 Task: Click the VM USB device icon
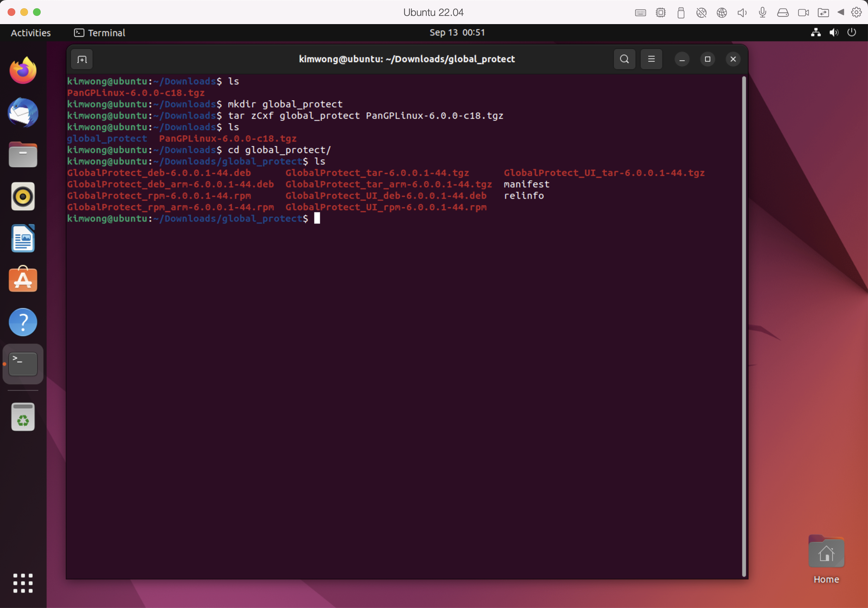681,12
